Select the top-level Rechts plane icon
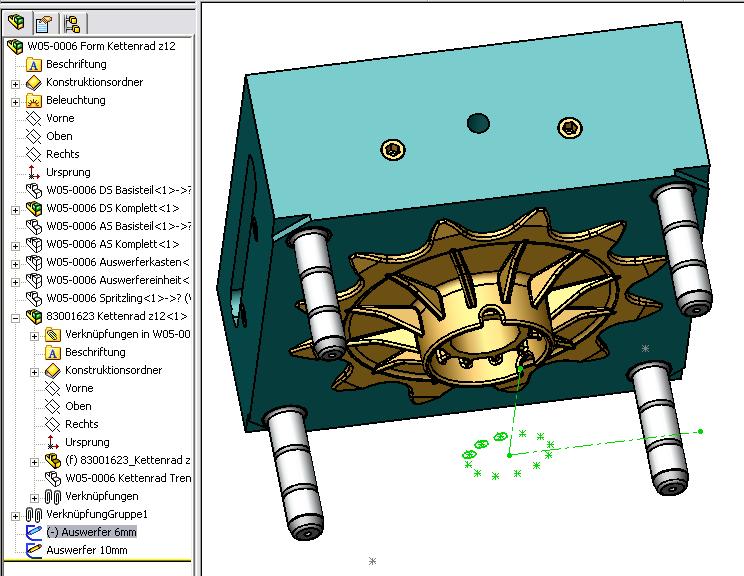744x576 pixels. pos(34,155)
